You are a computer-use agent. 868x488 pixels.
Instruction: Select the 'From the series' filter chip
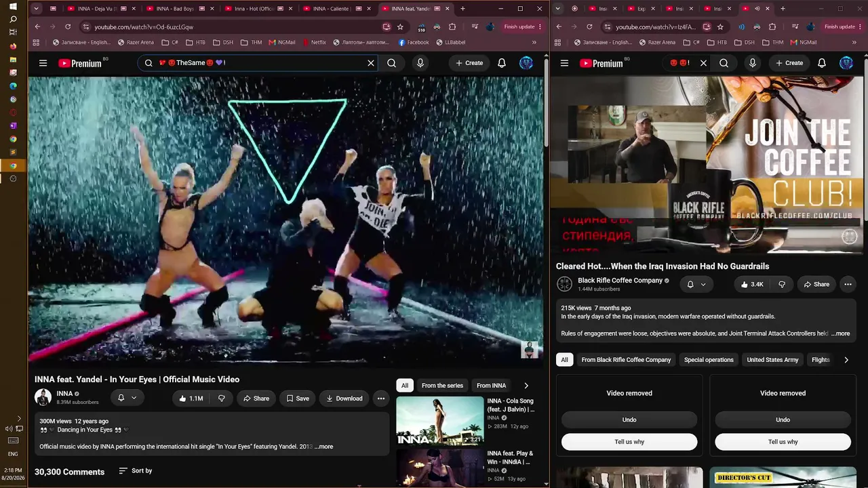(x=442, y=386)
